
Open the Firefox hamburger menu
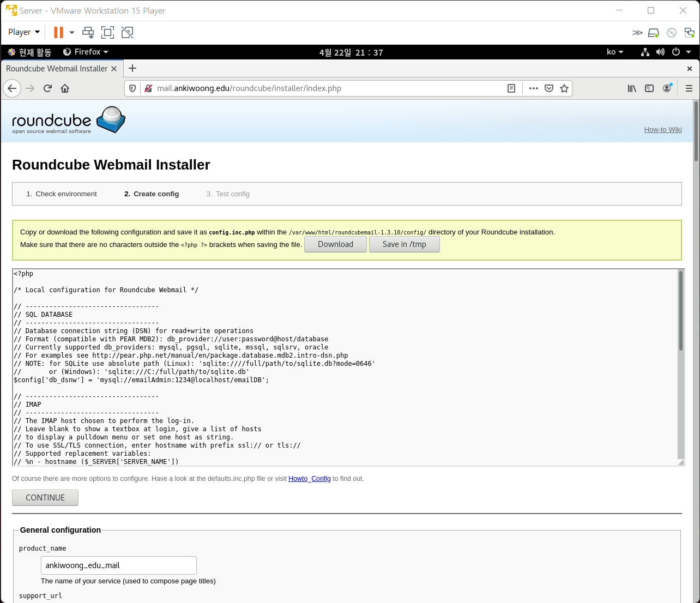pyautogui.click(x=689, y=88)
